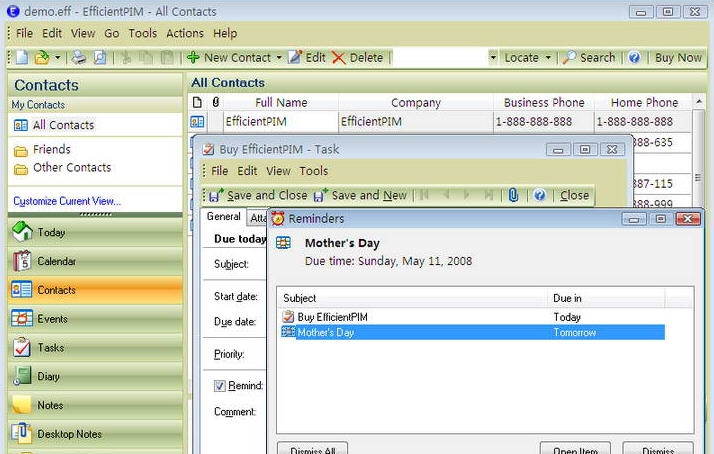Click Save and New in Task window
The image size is (714, 454).
pyautogui.click(x=360, y=196)
